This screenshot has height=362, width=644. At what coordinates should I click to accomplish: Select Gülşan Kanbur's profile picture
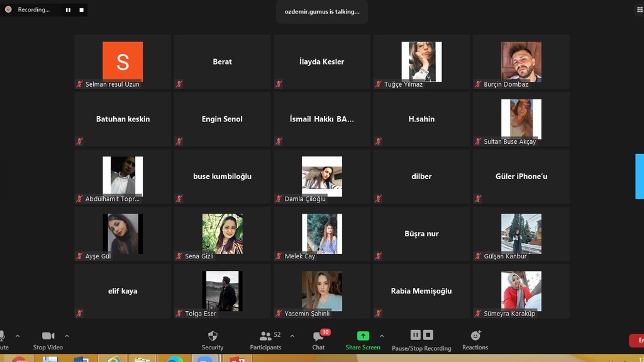pos(521,233)
